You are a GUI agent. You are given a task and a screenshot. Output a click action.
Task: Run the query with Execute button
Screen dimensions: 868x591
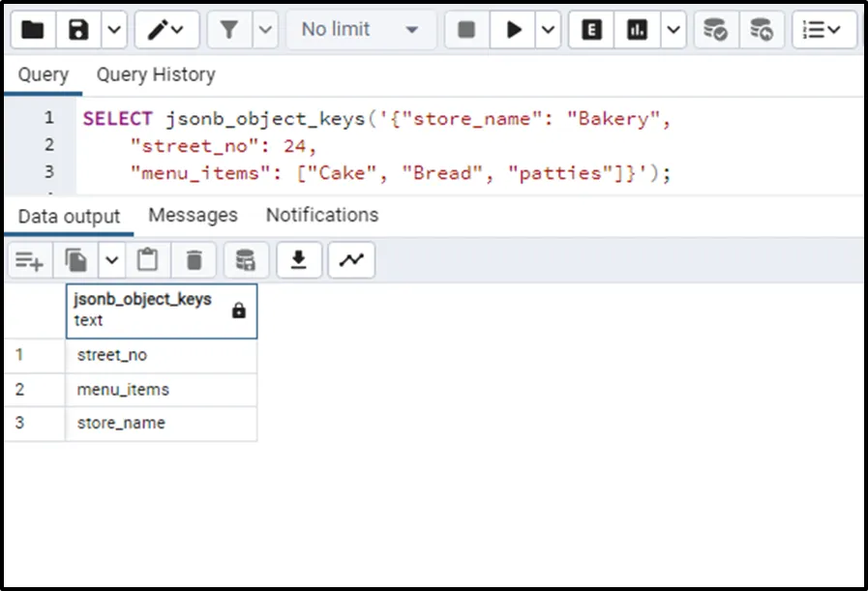coord(513,30)
